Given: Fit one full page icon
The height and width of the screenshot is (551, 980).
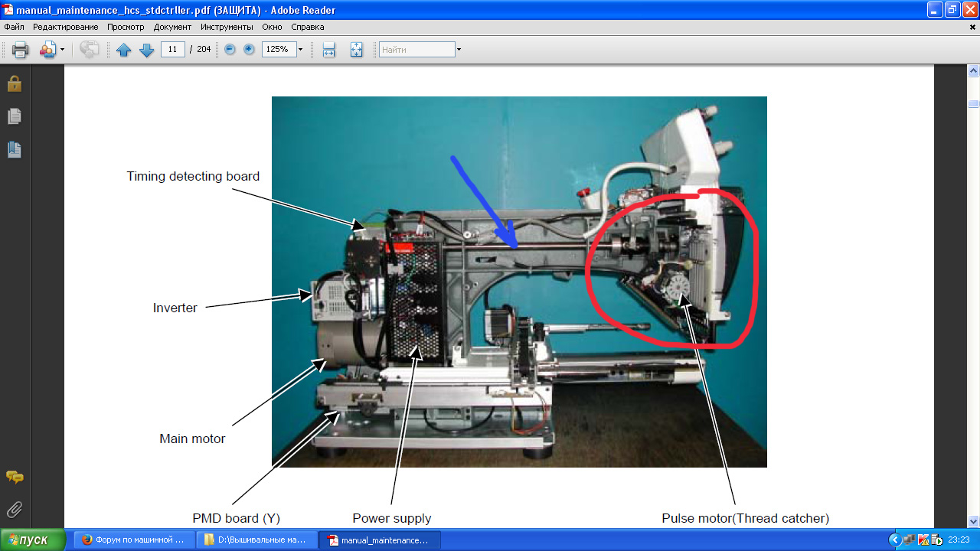Looking at the screenshot, I should [x=357, y=50].
